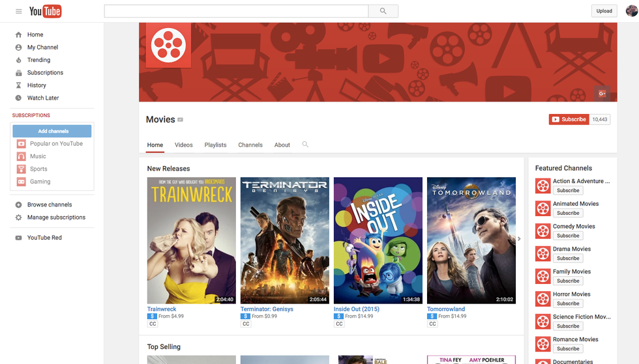Open Watch Later in sidebar

click(42, 98)
